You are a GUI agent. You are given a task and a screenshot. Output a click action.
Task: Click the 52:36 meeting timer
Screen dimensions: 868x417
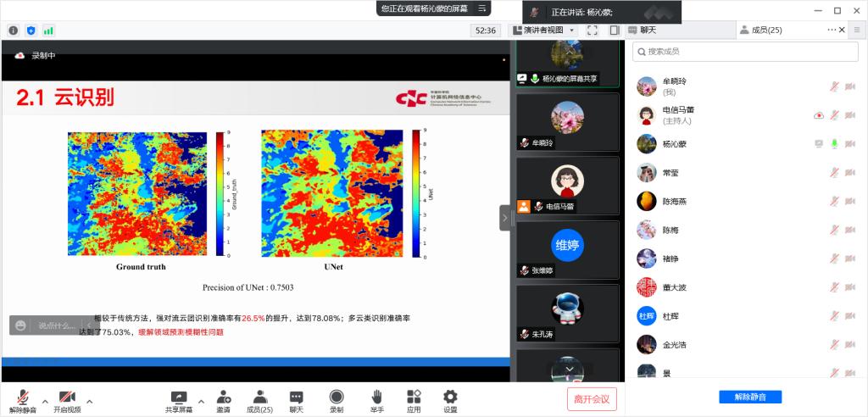pyautogui.click(x=486, y=31)
